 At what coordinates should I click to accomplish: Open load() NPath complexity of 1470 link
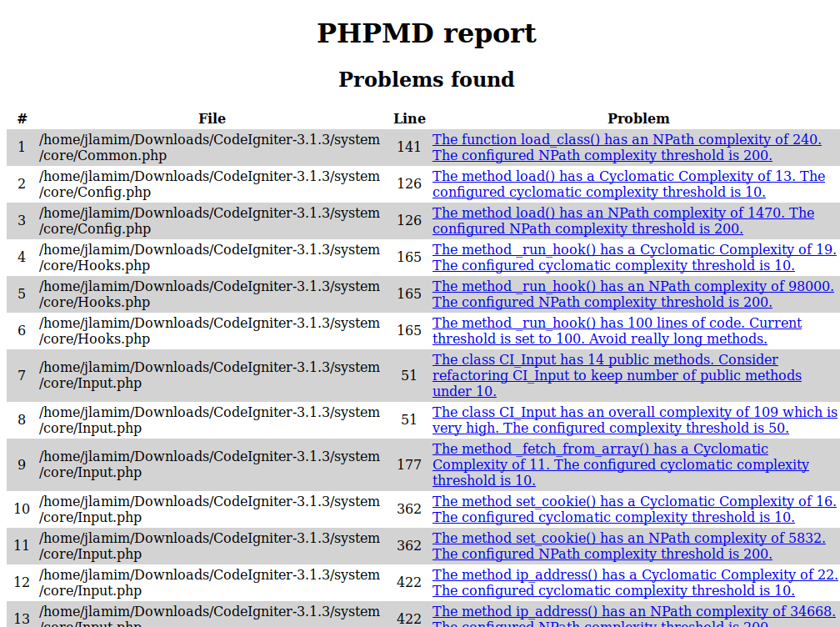tap(622, 213)
